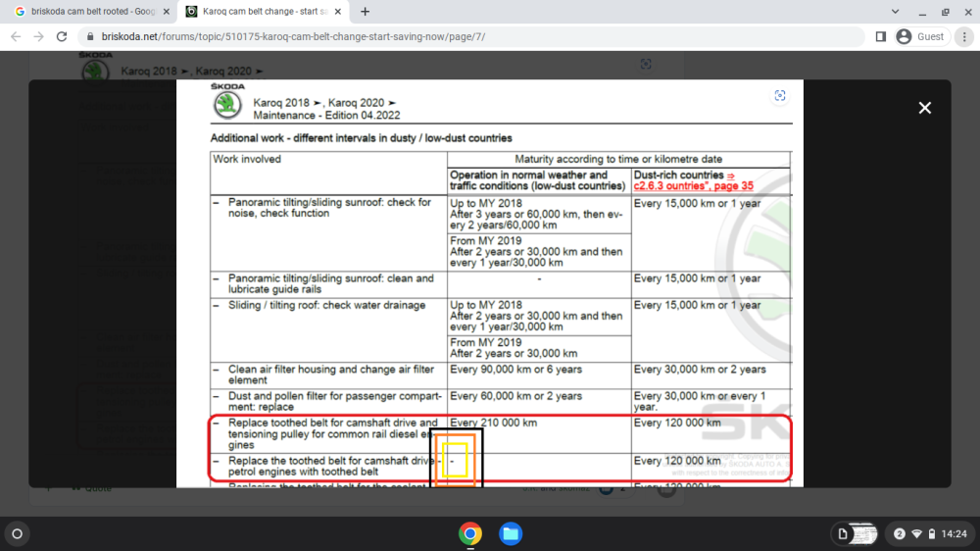Click the 'Maintenance - Edition 04.2022' heading

tap(326, 116)
